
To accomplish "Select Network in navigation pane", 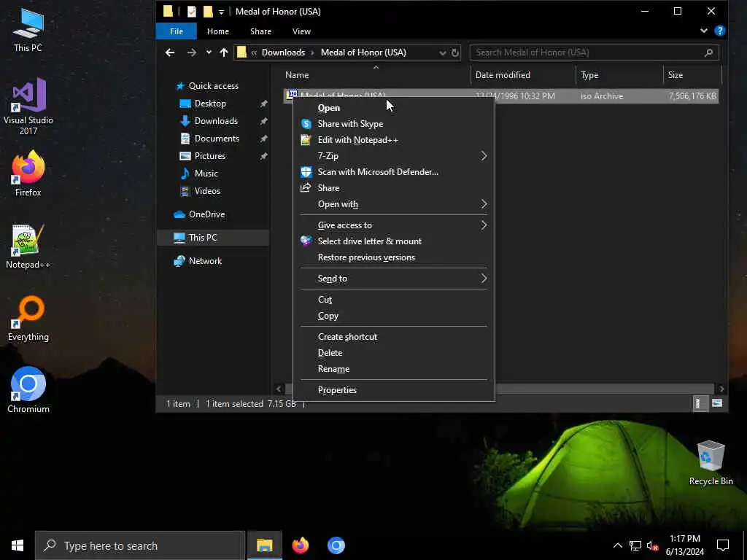I will coord(205,261).
